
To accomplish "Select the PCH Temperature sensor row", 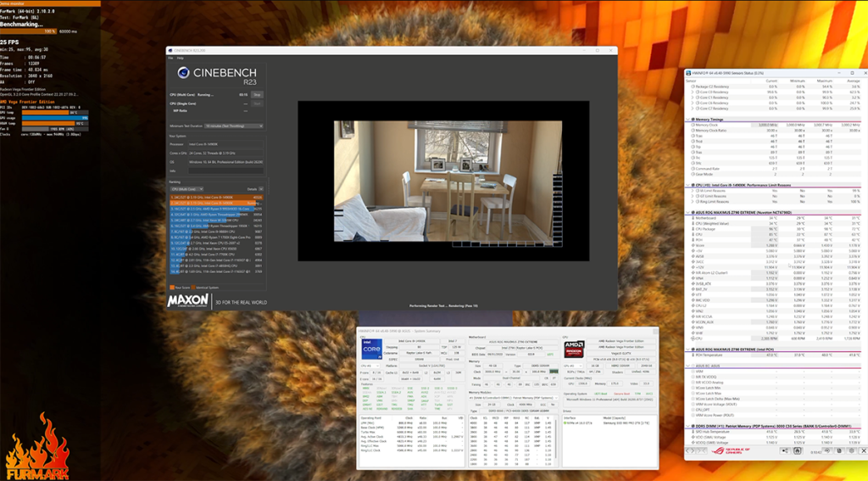I will [773, 355].
